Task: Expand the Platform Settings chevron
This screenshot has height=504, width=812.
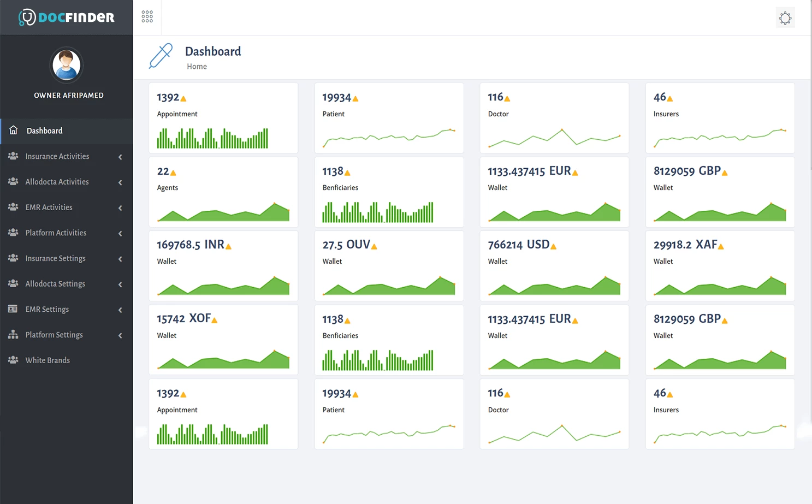Action: coord(120,335)
